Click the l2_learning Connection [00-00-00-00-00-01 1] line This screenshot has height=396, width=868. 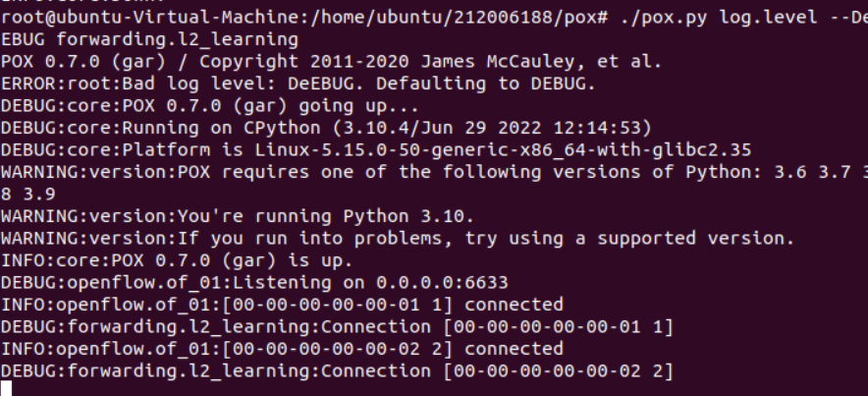[336, 328]
